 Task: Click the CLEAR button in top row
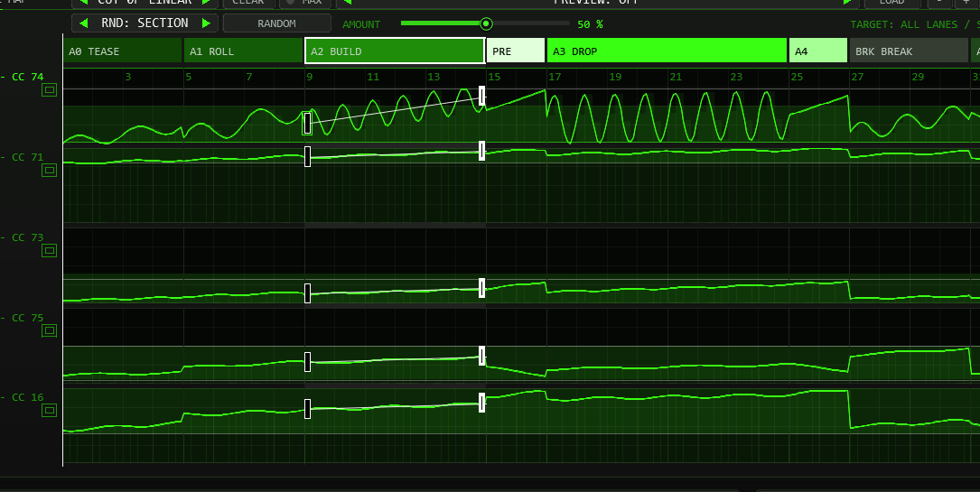(x=248, y=3)
